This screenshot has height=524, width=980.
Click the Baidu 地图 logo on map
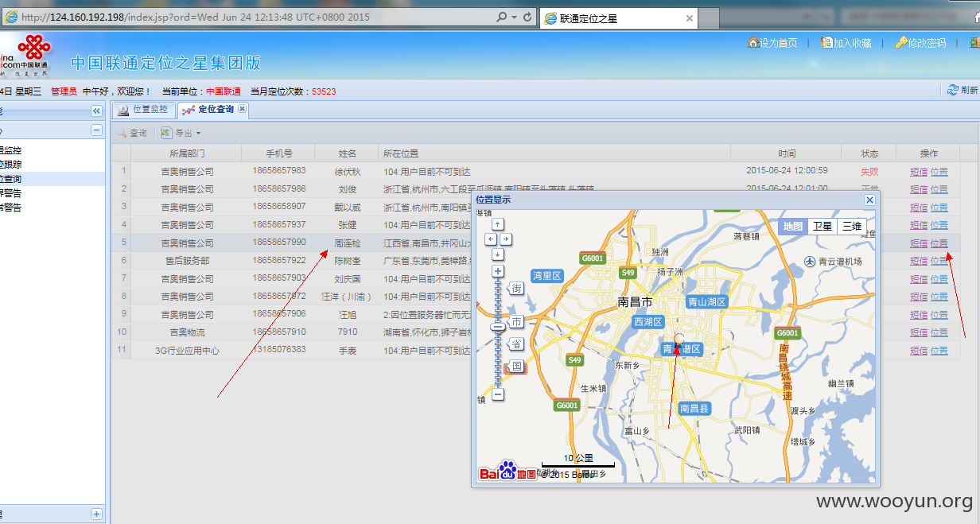[507, 472]
